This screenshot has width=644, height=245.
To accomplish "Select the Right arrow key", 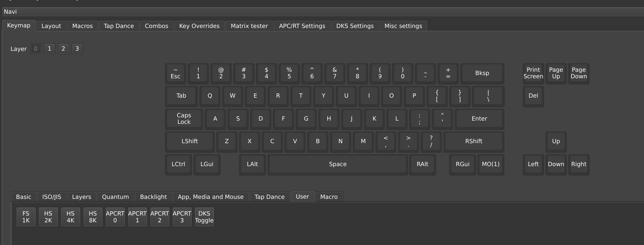I will click(x=579, y=164).
